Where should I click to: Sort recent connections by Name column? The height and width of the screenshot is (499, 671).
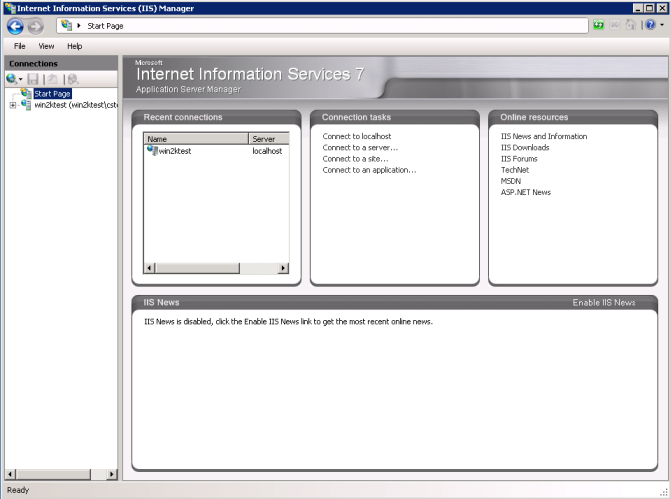(196, 139)
